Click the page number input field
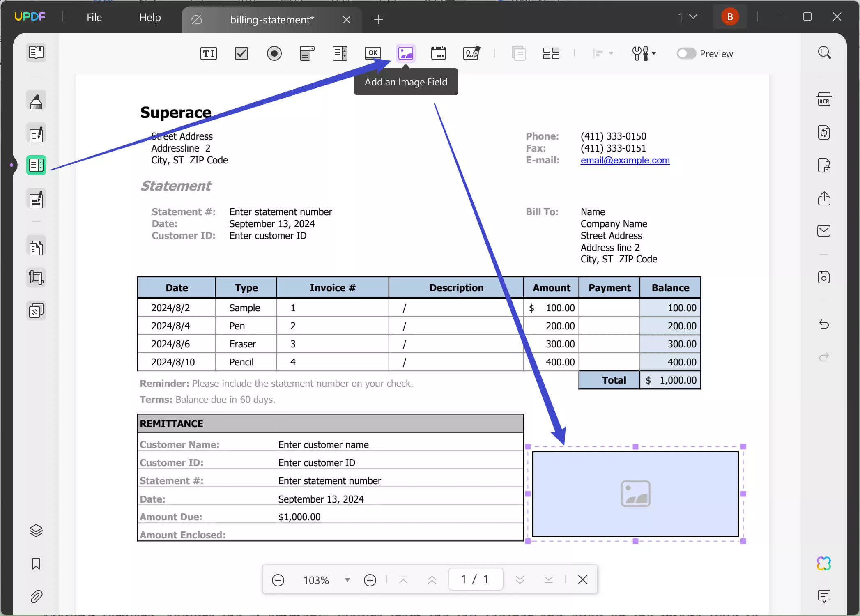The height and width of the screenshot is (616, 860). pos(476,579)
